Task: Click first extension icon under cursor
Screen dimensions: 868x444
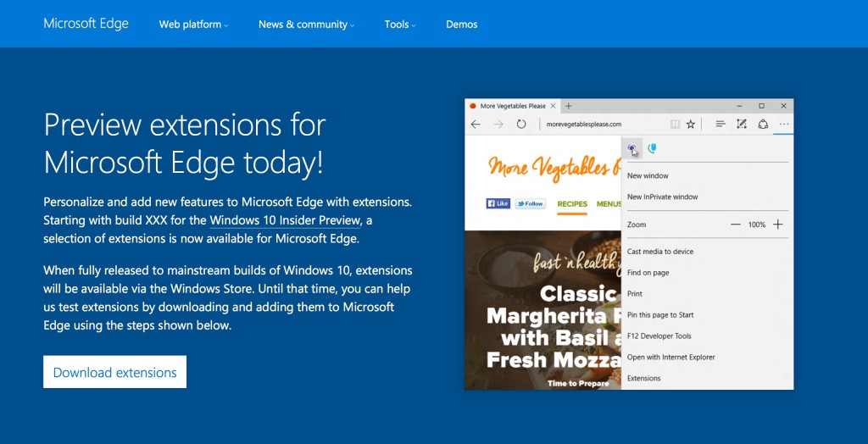Action: tap(632, 148)
